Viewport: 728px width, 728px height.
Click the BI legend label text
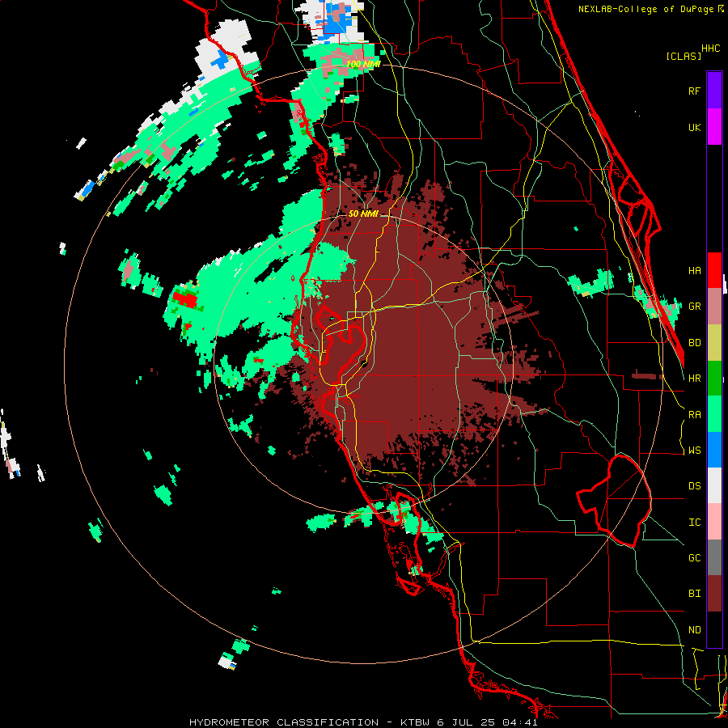[x=694, y=594]
